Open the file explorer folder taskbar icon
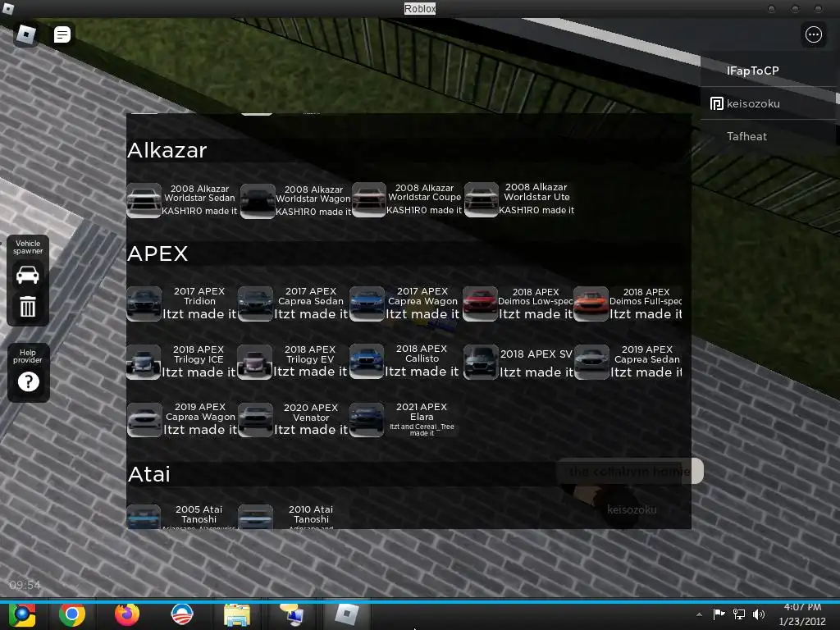Image resolution: width=840 pixels, height=630 pixels. pos(237,615)
